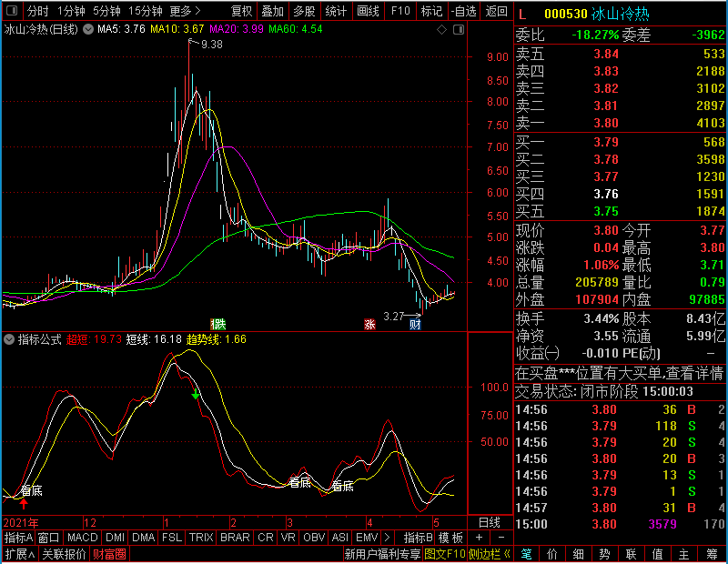Viewport: 728px width, 564px height.
Task: Open the chart title dropdown next to 冰山冷热(日线)
Action: [x=88, y=29]
